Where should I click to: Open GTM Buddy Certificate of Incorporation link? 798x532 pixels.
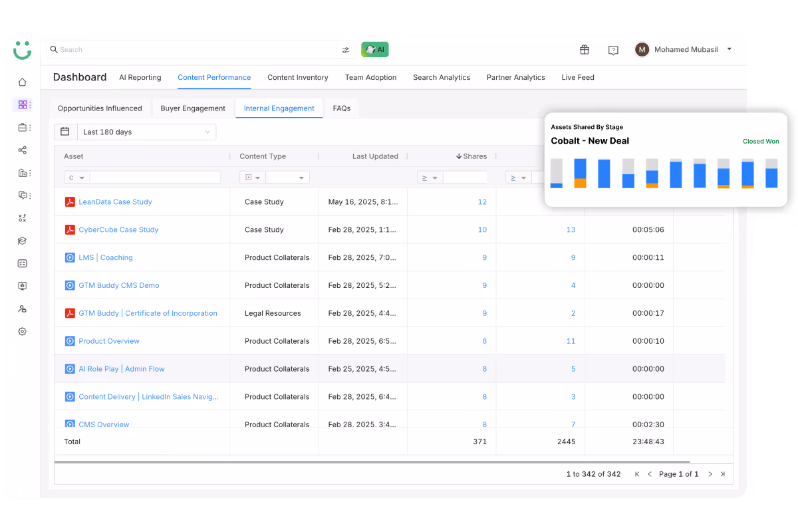click(148, 313)
